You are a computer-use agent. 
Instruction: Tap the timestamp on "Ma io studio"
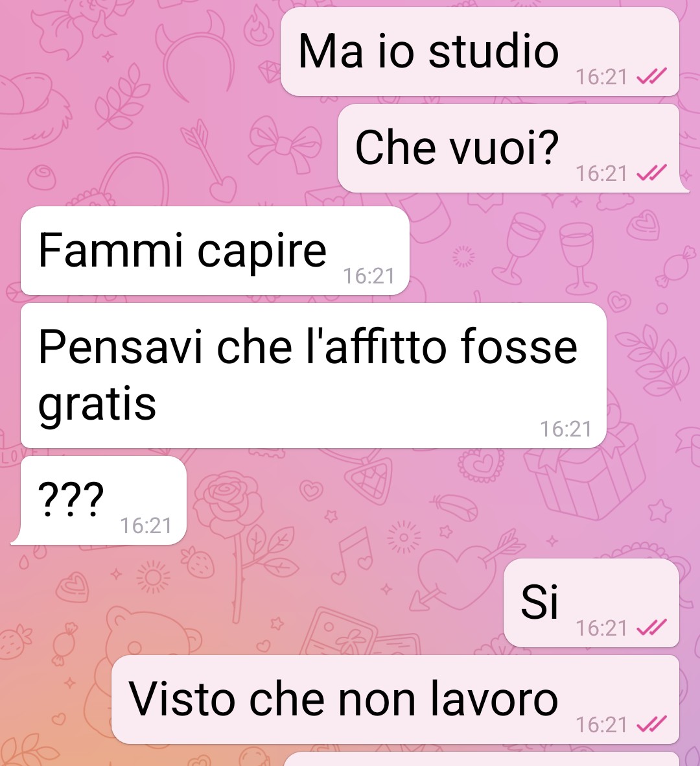(x=601, y=77)
